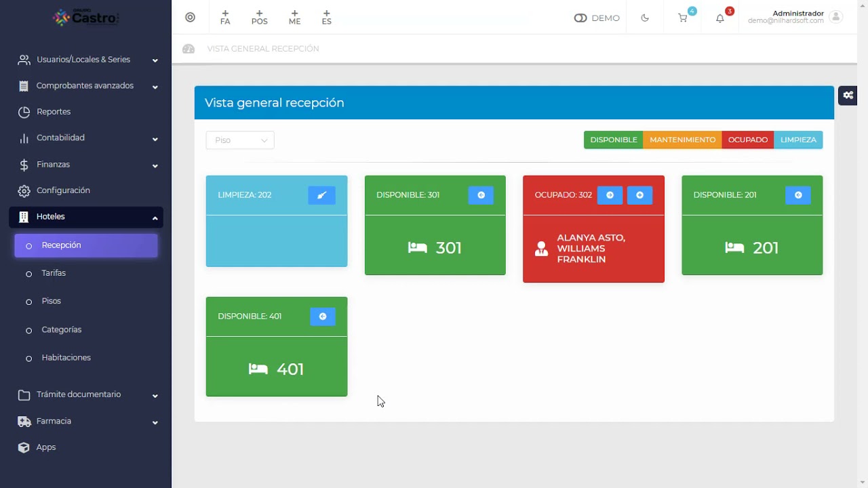Filter rooms by blue LIMPIEZA status
Screen dimensions: 868x488
(798, 140)
